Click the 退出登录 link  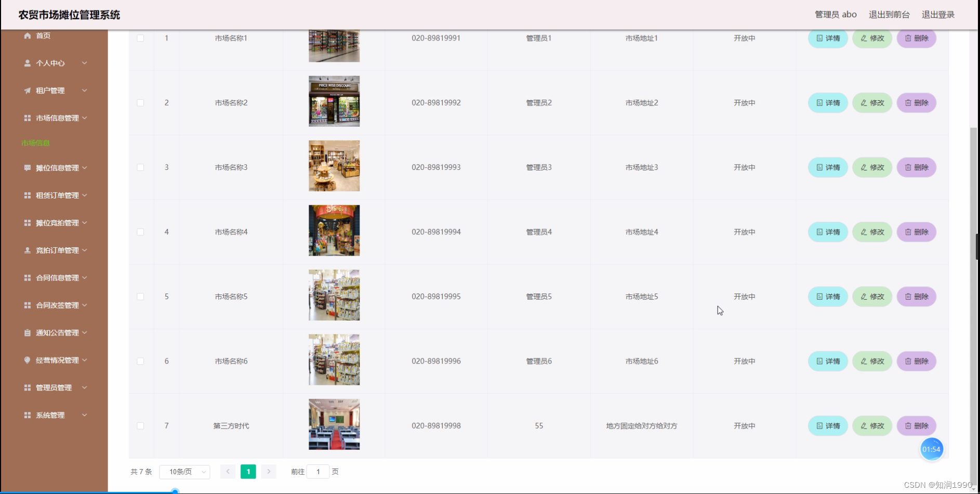click(x=937, y=15)
